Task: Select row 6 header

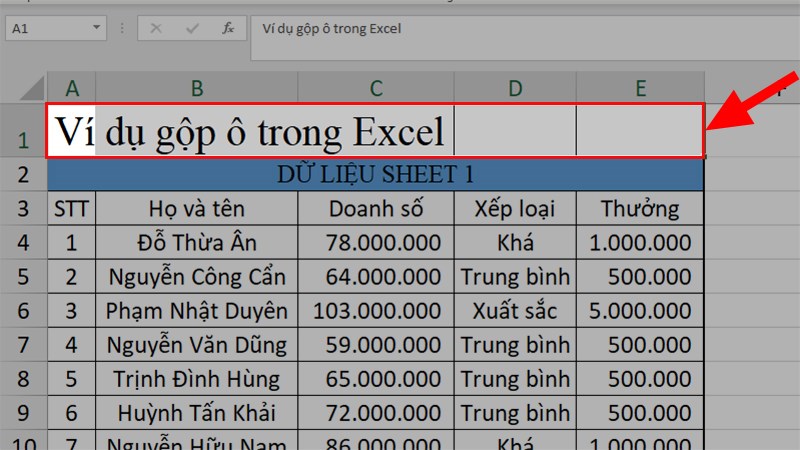Action: 23,311
